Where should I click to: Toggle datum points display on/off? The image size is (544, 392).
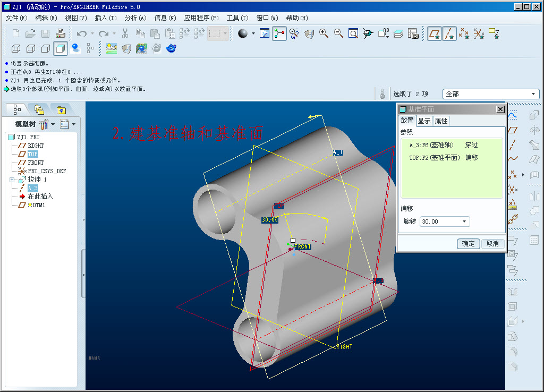pyautogui.click(x=464, y=33)
